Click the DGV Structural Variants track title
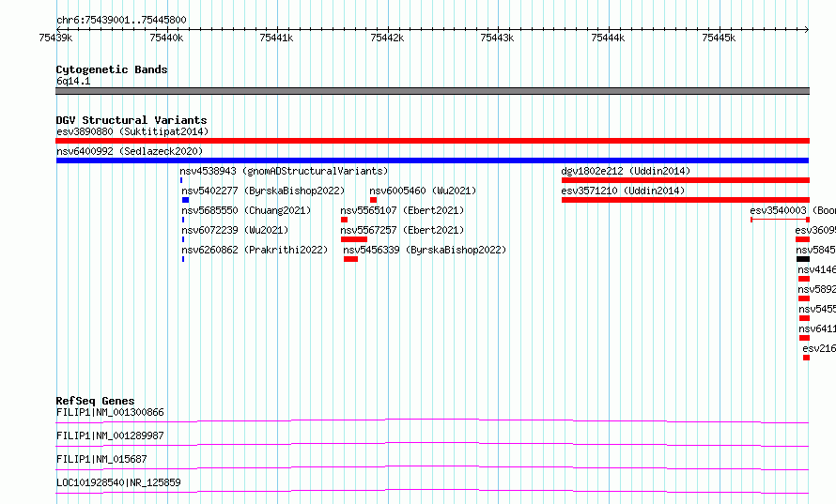 [x=132, y=120]
